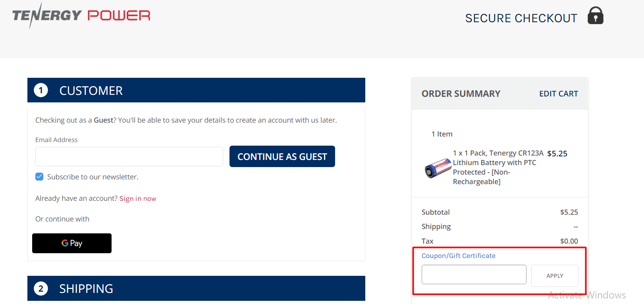
Task: Click inside the coupon code input field
Action: [x=474, y=274]
